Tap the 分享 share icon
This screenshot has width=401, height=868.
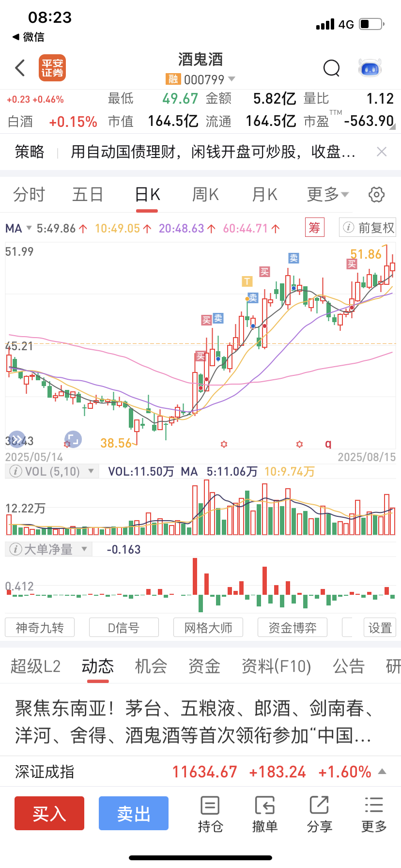coord(319,814)
